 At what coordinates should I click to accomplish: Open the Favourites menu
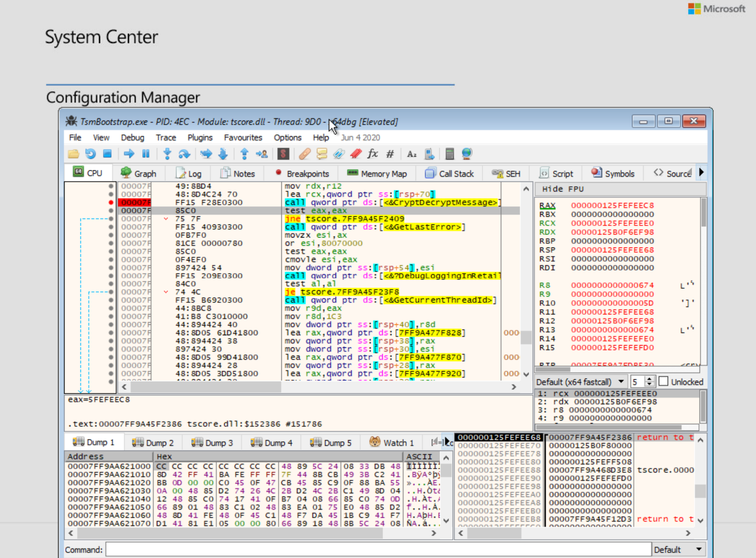(243, 138)
